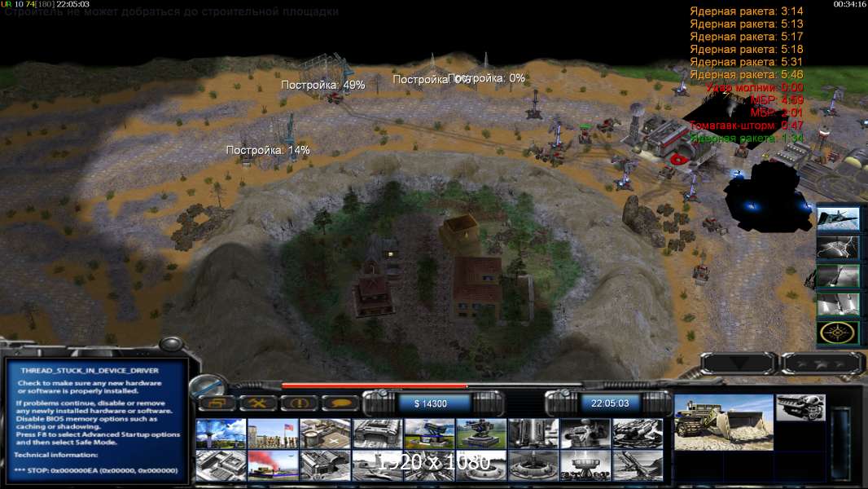The width and height of the screenshot is (868, 489).
Task: Click the 22:05:03 clock display
Action: click(x=610, y=403)
